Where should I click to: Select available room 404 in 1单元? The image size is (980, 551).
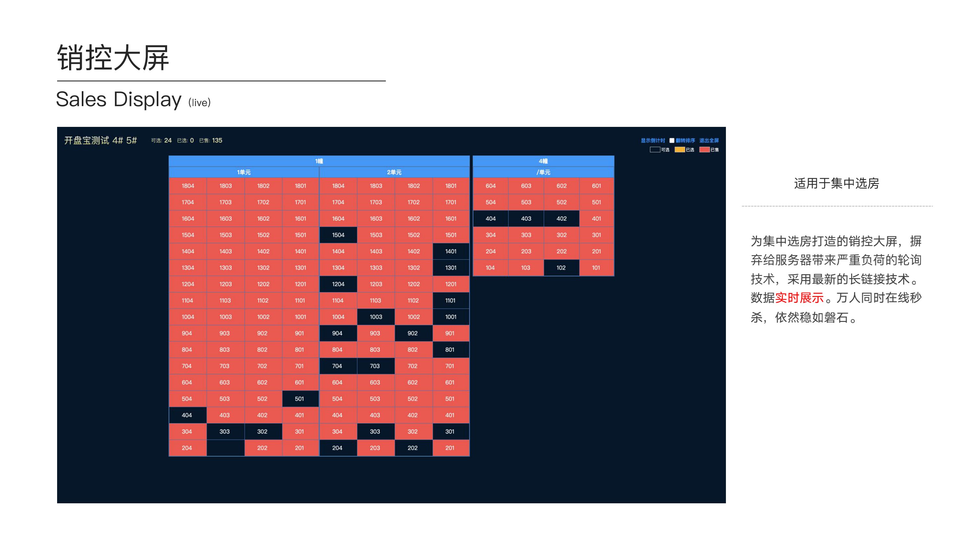tap(187, 415)
